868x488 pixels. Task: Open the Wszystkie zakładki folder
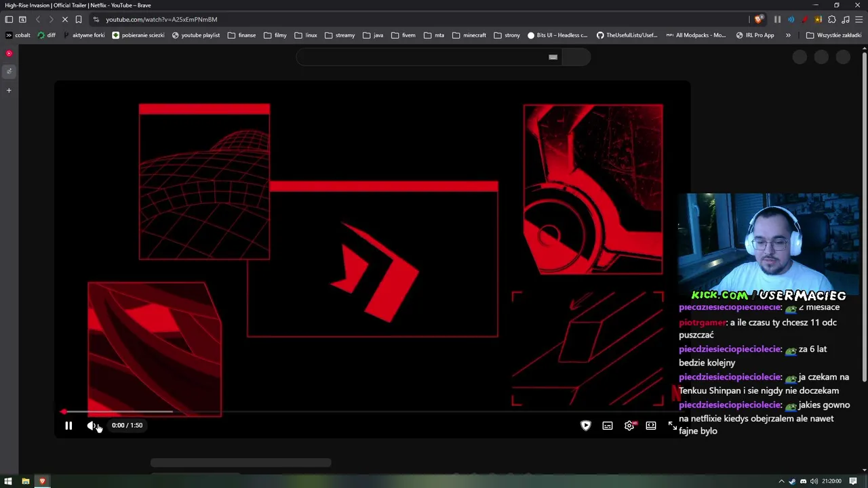[x=833, y=35]
